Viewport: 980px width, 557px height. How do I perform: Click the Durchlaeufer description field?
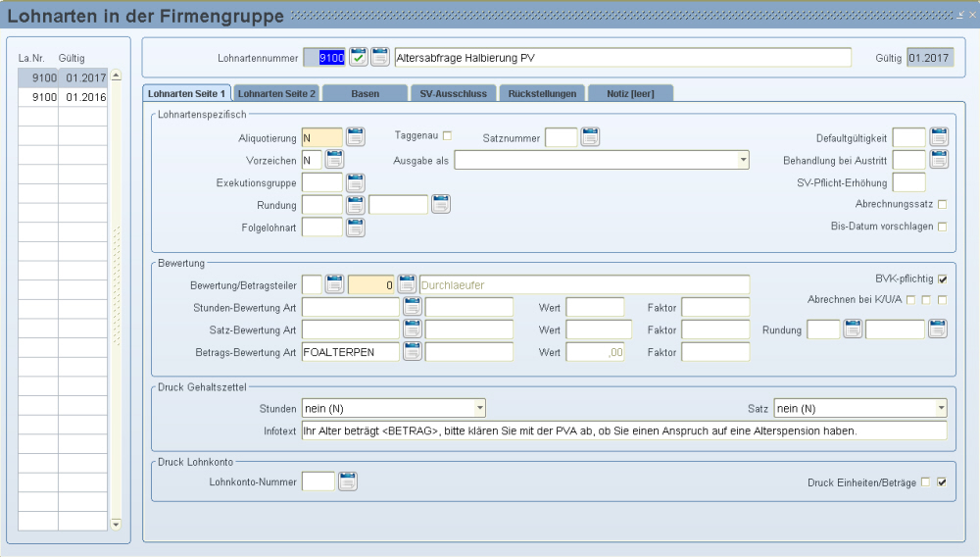coord(584,285)
